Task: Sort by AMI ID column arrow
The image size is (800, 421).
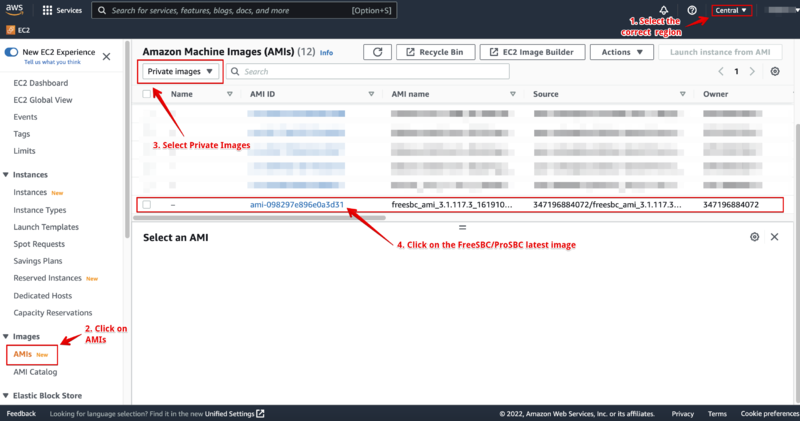Action: [x=371, y=94]
